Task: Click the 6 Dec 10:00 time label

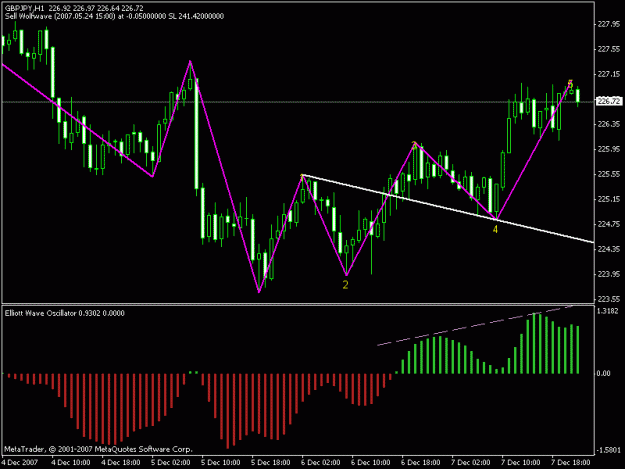Action: [371, 463]
